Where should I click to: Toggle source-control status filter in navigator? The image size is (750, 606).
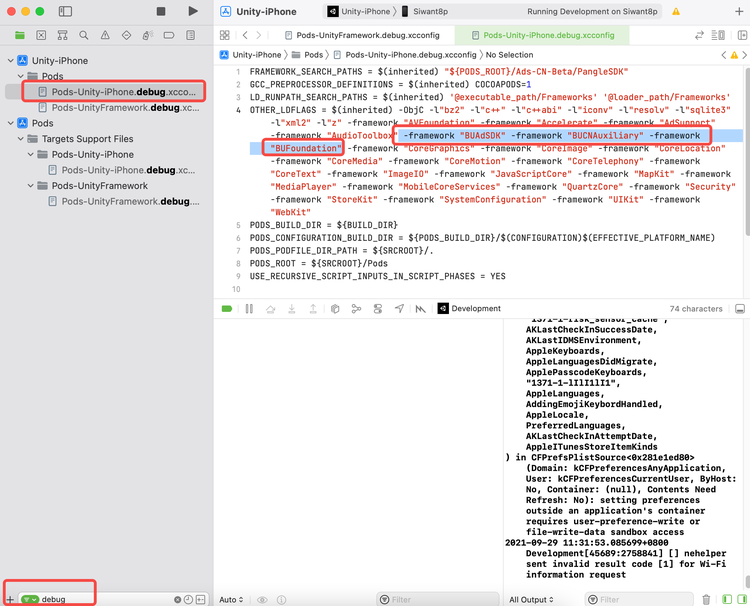pyautogui.click(x=201, y=599)
